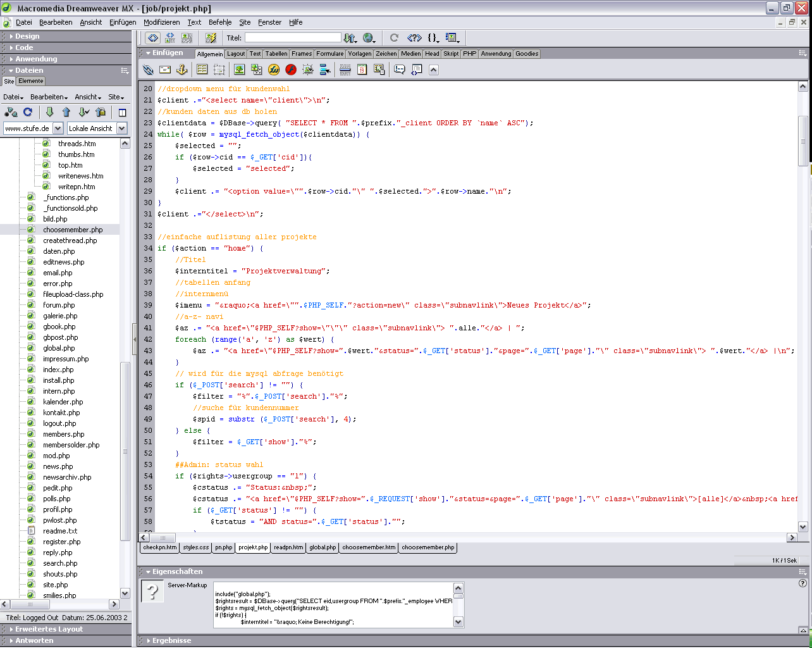Insert a named anchor via the anchor icon
Image resolution: width=812 pixels, height=648 pixels.
pos(181,70)
